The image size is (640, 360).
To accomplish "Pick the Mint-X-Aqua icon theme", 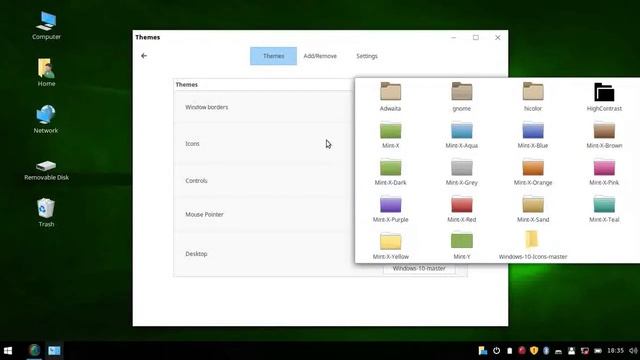I will click(x=462, y=135).
